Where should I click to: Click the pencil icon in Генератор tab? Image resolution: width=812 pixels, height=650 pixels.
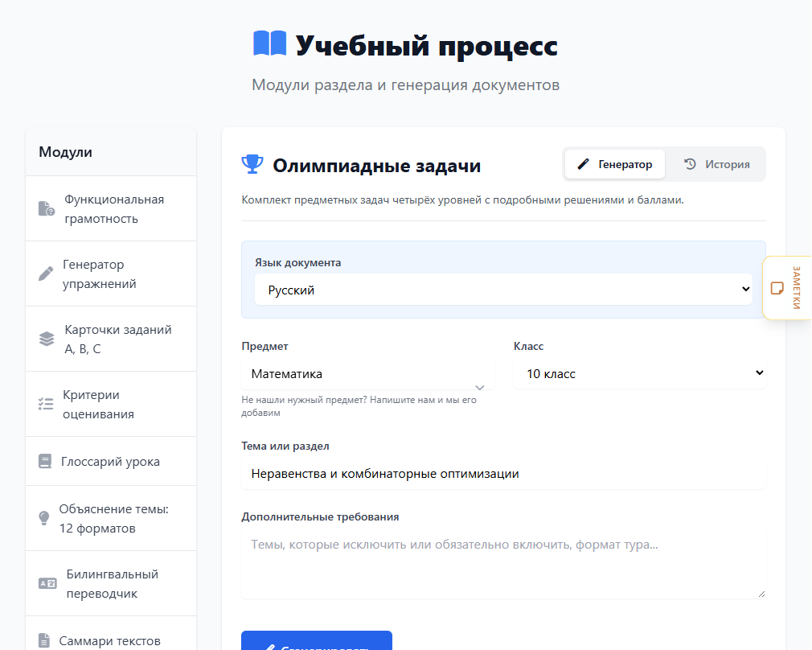583,164
